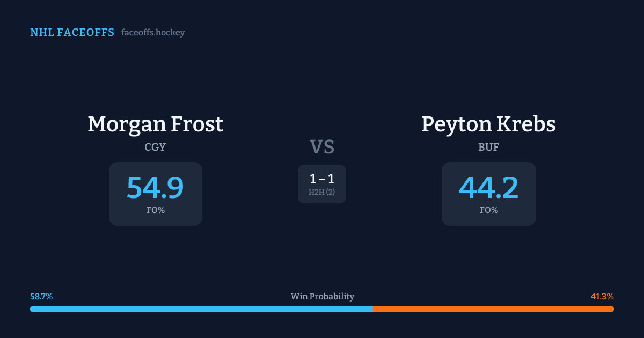Screen dimensions: 644x338
Task: Click the far right end of the orange bar
Action: tap(612, 309)
